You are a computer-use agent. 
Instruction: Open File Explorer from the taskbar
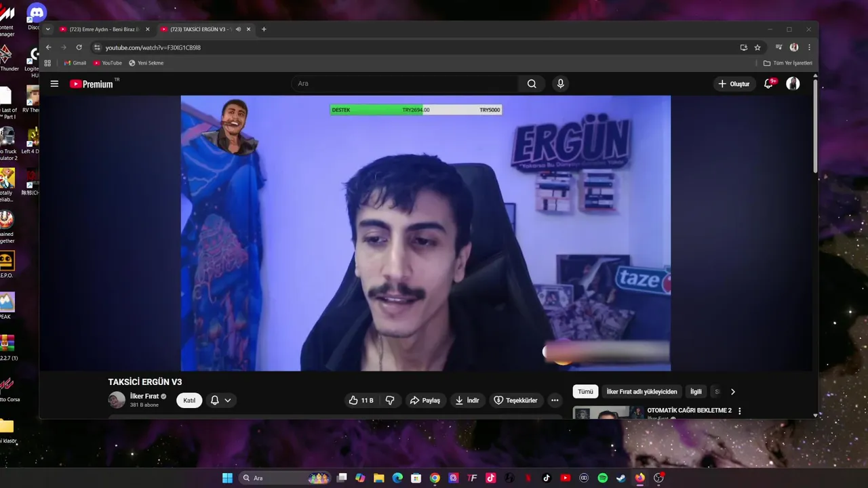click(x=379, y=478)
